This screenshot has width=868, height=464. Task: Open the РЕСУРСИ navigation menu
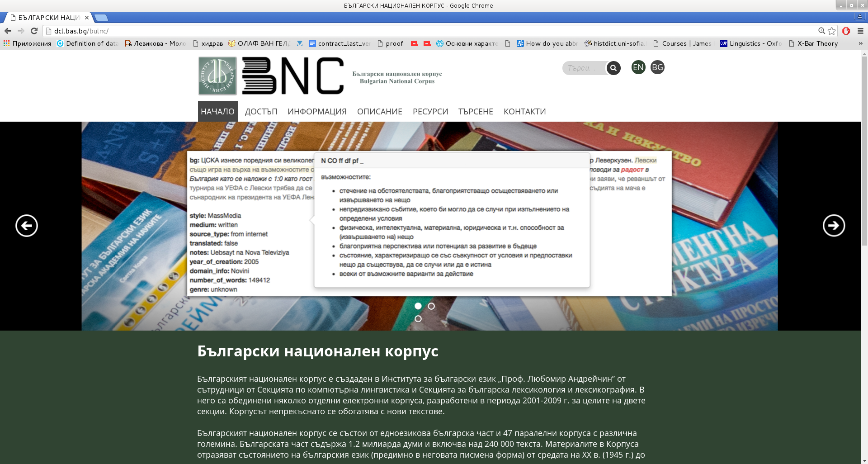430,112
